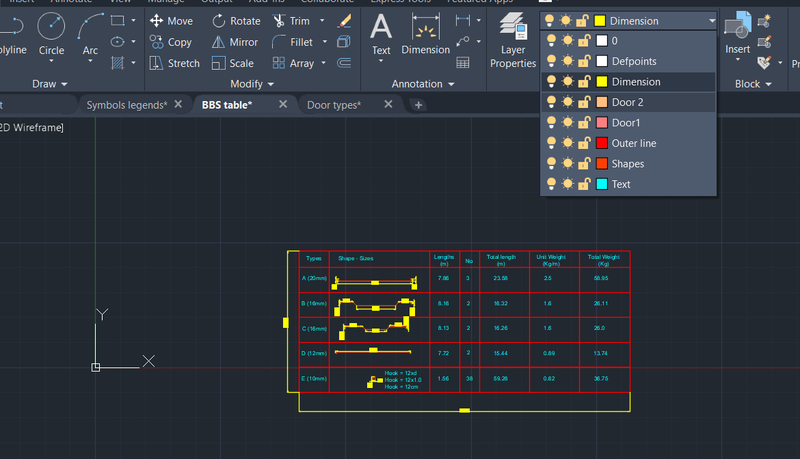Click yellow swatch of Dimension layer row

(x=602, y=82)
